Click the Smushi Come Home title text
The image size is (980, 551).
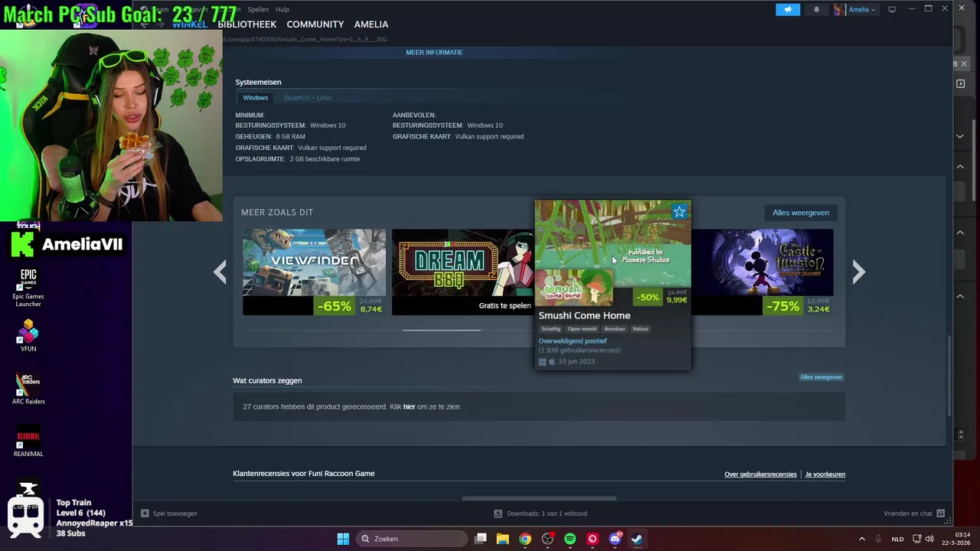point(584,315)
